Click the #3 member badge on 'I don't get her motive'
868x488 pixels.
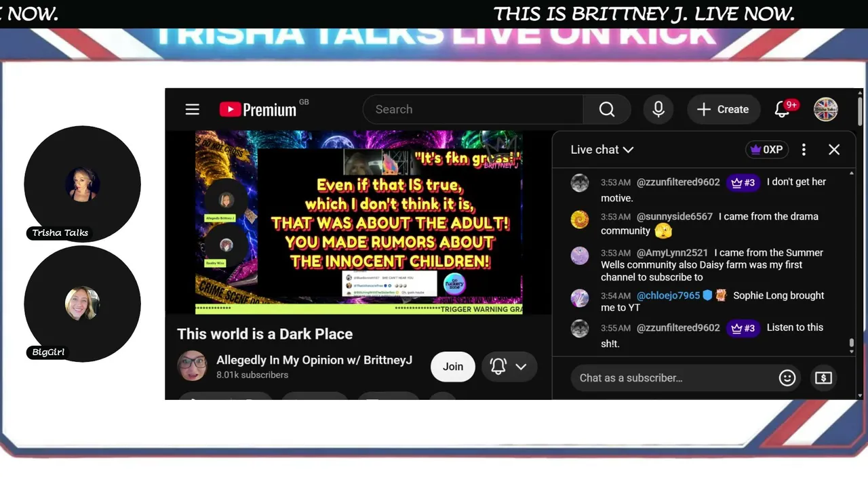coord(743,182)
